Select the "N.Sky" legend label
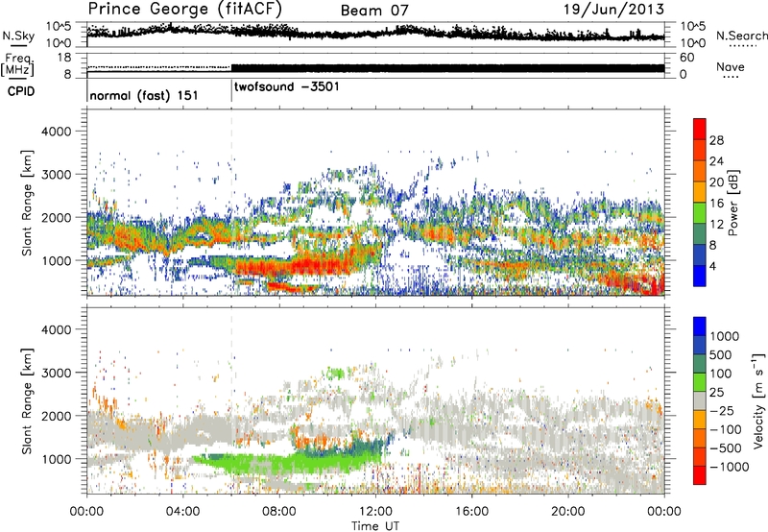The width and height of the screenshot is (768, 532). click(x=18, y=36)
